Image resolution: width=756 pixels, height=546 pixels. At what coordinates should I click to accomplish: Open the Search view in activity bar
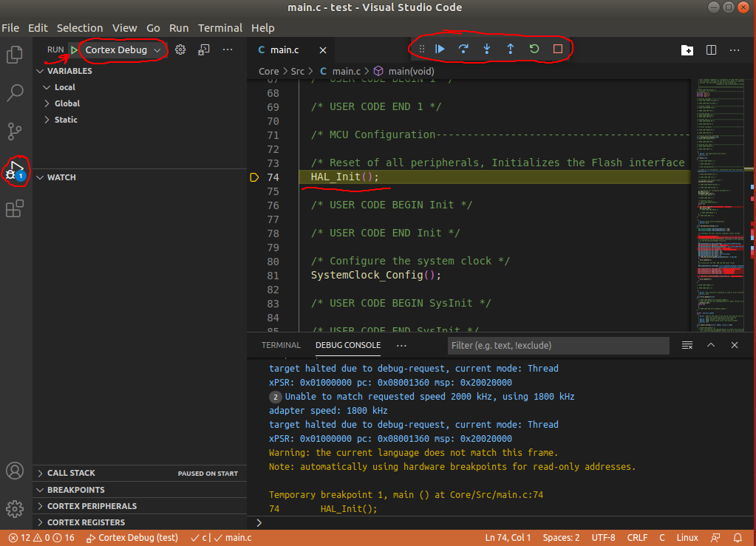15,92
